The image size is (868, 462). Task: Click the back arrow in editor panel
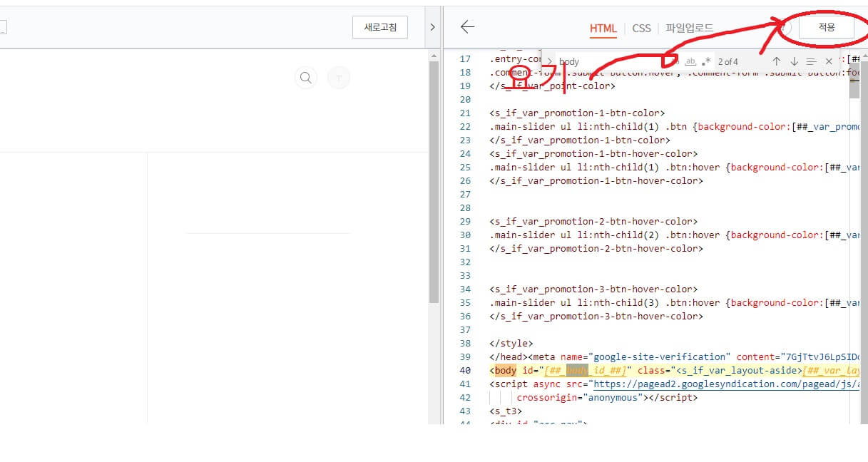pyautogui.click(x=467, y=27)
